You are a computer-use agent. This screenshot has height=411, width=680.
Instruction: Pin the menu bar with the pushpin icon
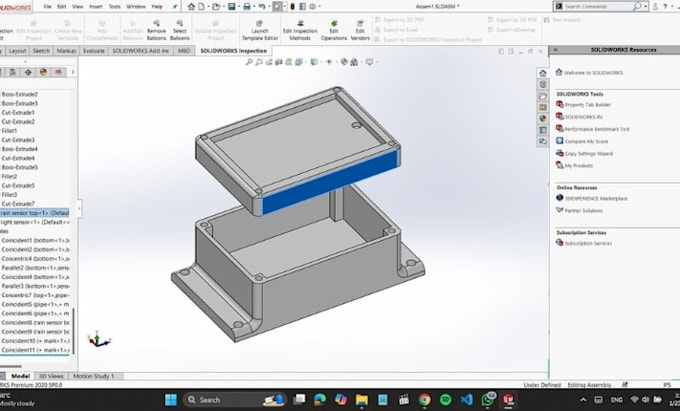175,7
